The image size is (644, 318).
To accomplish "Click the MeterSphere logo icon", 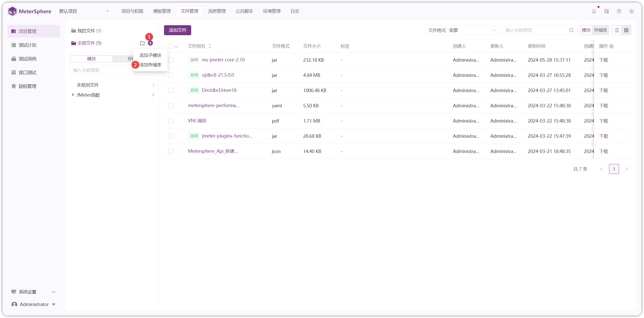I will 12,11.
